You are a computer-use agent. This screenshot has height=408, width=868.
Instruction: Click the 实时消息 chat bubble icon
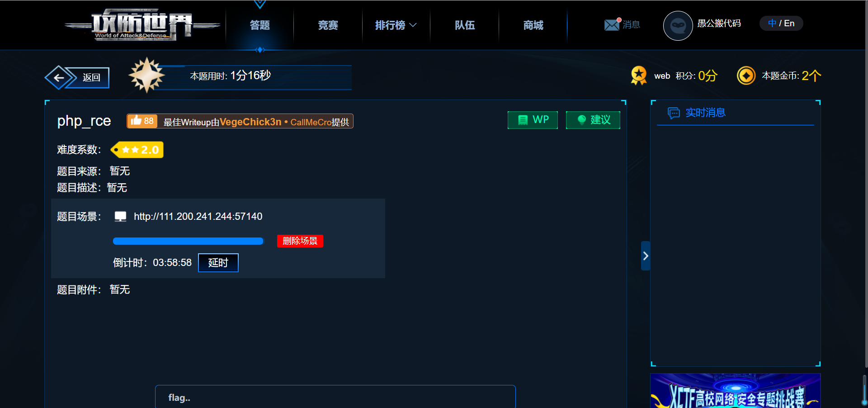coord(674,113)
